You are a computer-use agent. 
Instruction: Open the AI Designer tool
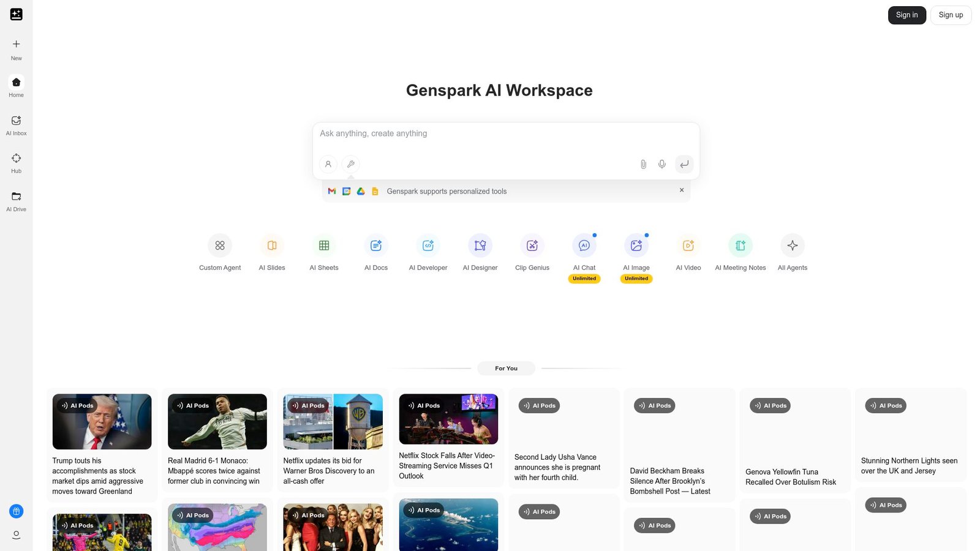(x=480, y=251)
